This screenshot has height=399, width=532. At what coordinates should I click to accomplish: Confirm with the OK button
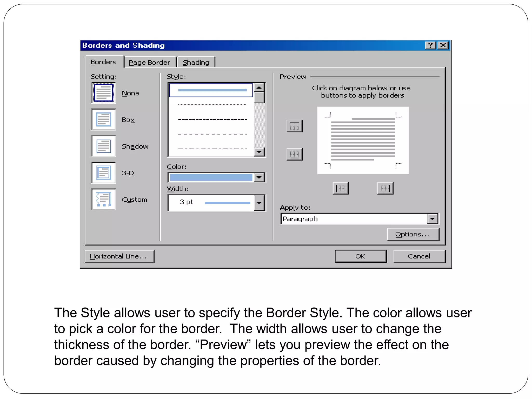pos(361,256)
